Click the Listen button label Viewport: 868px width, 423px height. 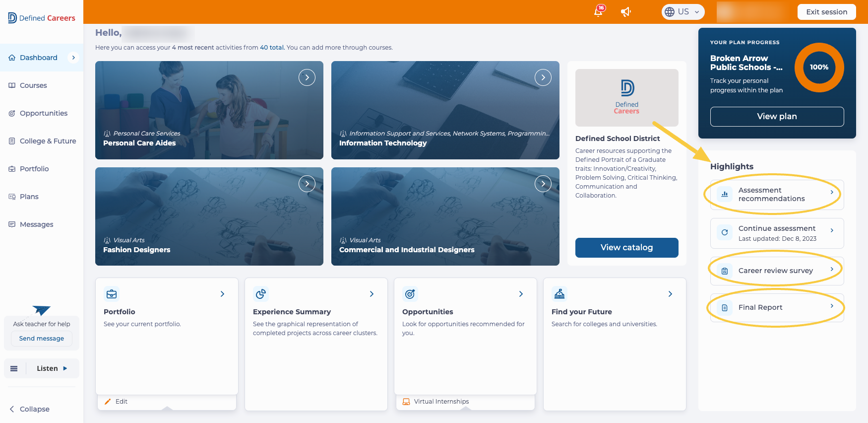pos(47,368)
